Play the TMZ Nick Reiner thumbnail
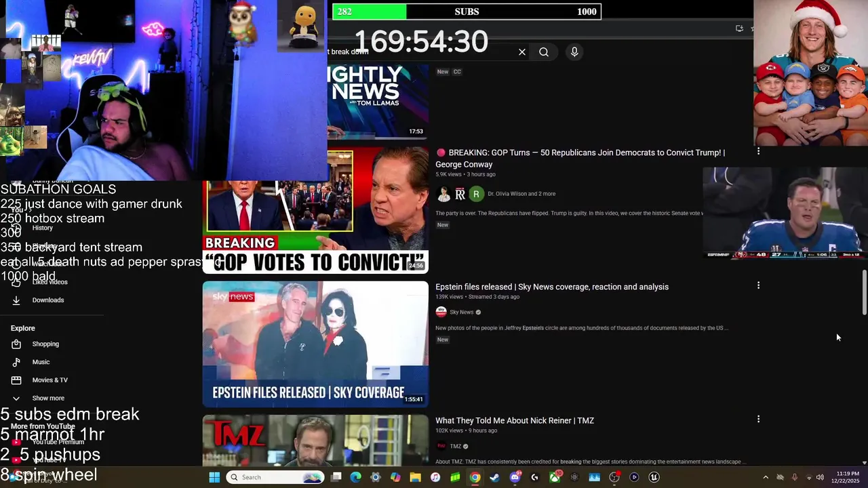This screenshot has width=868, height=488. [x=315, y=440]
